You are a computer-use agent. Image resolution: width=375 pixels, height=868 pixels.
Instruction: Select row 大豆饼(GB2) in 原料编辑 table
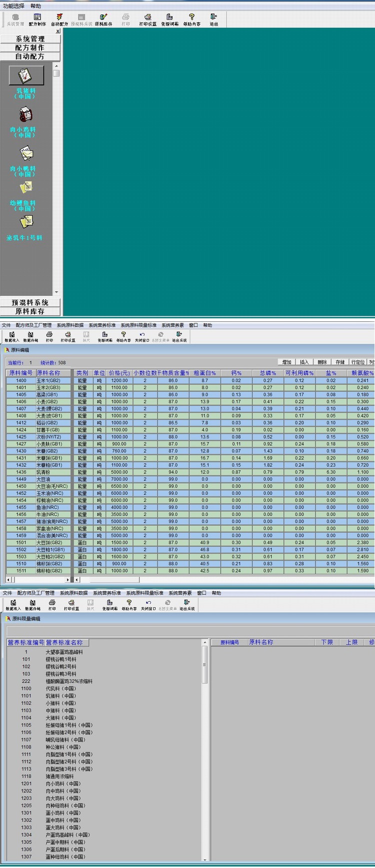pos(190,543)
